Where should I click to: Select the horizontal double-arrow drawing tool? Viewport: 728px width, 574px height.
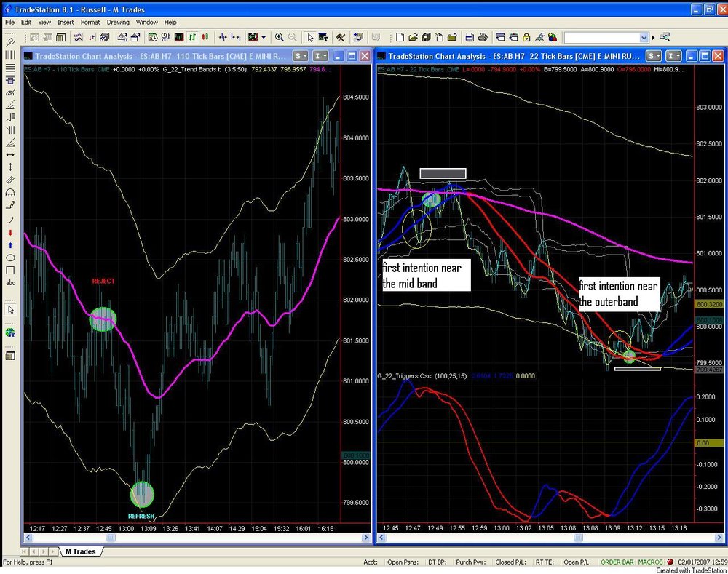click(x=10, y=154)
